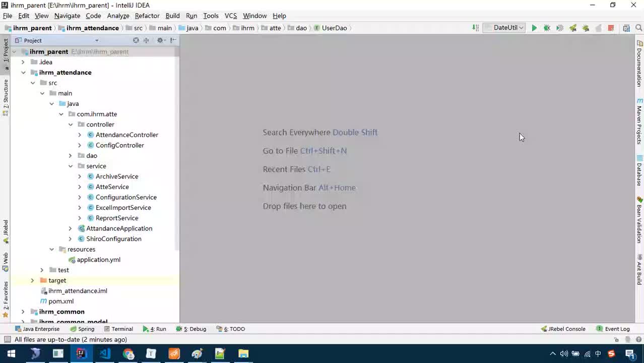Select ihrm_attendance.iml file
Viewport: 644px width, 363px height.
[x=77, y=291]
